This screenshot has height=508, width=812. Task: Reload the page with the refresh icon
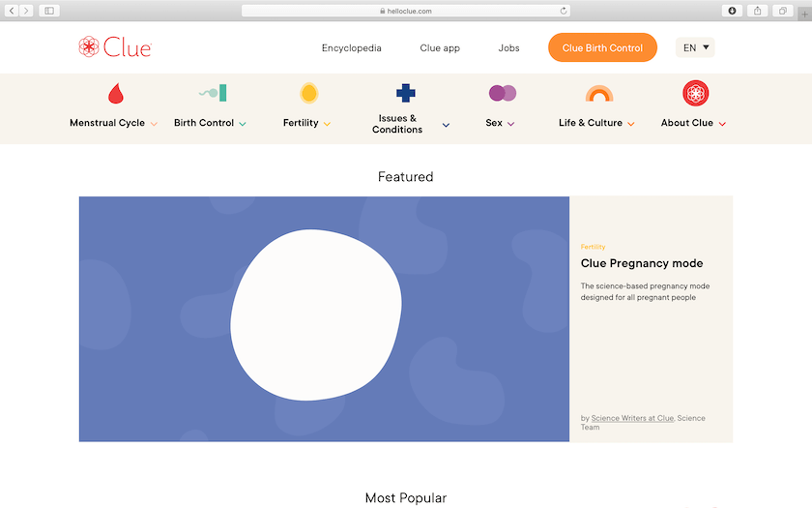[564, 11]
